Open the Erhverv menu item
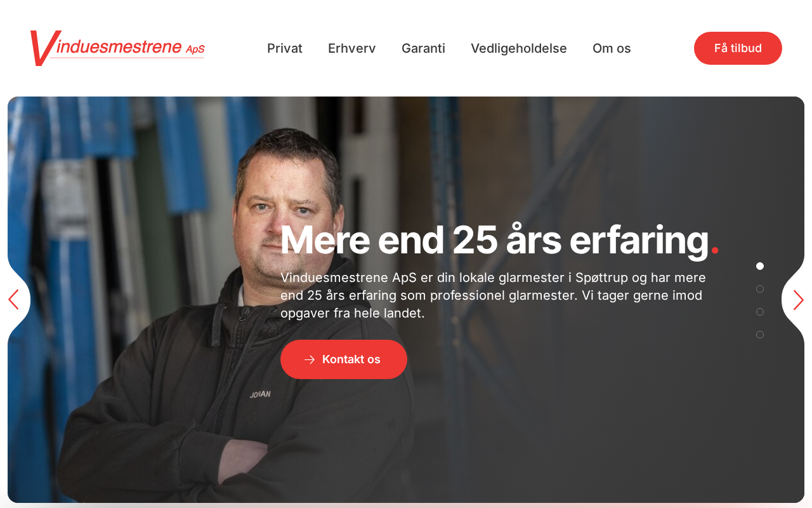812x508 pixels. point(352,48)
